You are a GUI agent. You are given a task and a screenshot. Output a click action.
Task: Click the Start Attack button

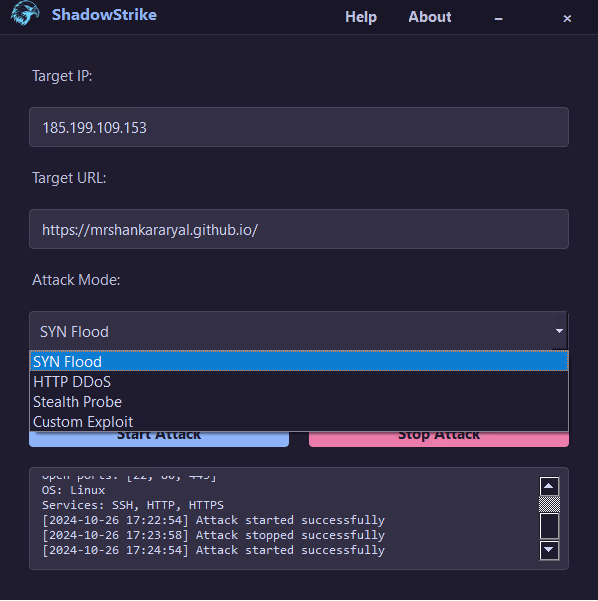[x=159, y=438]
